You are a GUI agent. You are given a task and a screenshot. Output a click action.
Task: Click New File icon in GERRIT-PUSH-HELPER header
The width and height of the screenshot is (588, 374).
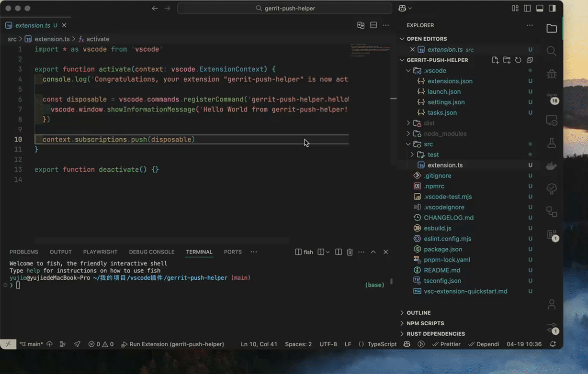pyautogui.click(x=496, y=60)
